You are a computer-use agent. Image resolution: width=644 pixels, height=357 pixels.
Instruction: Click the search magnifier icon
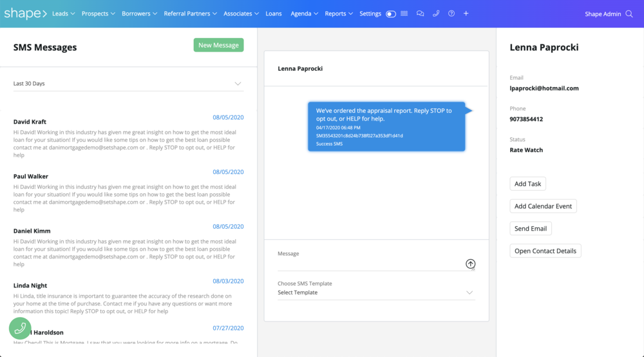pyautogui.click(x=629, y=14)
